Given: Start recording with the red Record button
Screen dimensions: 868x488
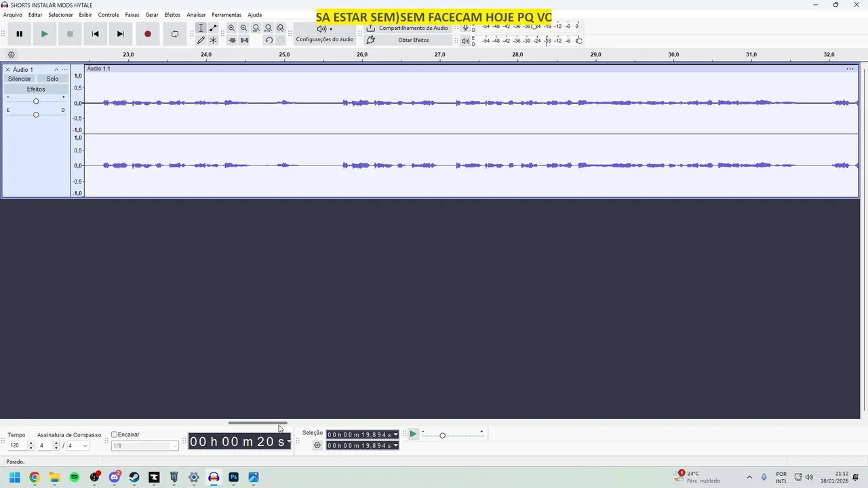Looking at the screenshot, I should click(x=147, y=34).
